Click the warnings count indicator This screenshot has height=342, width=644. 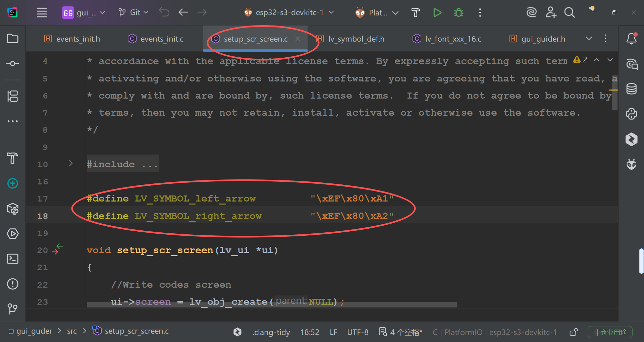click(580, 60)
